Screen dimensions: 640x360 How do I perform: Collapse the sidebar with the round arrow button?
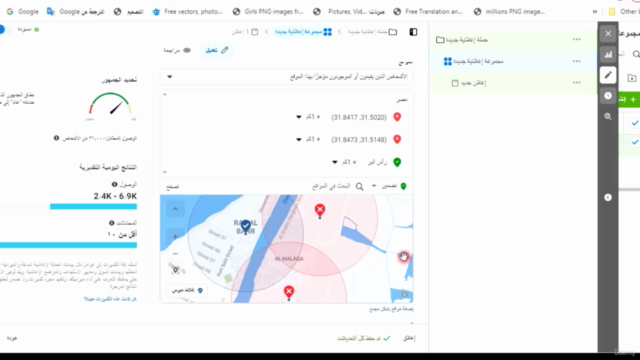608,197
